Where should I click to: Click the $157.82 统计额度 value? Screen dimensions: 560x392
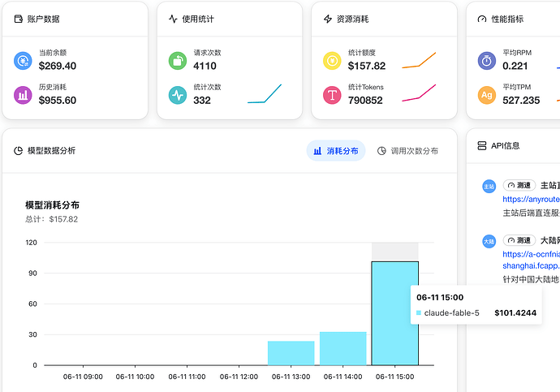367,66
